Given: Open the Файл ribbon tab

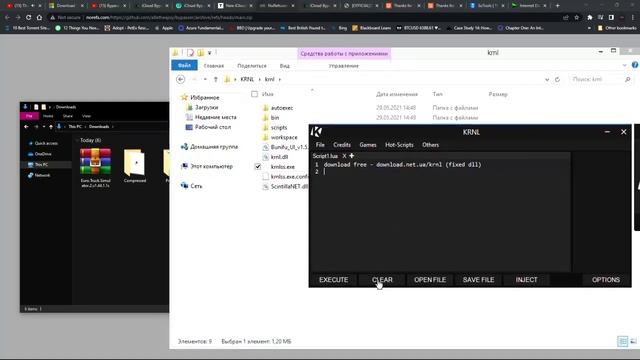Looking at the screenshot, I should [x=184, y=65].
